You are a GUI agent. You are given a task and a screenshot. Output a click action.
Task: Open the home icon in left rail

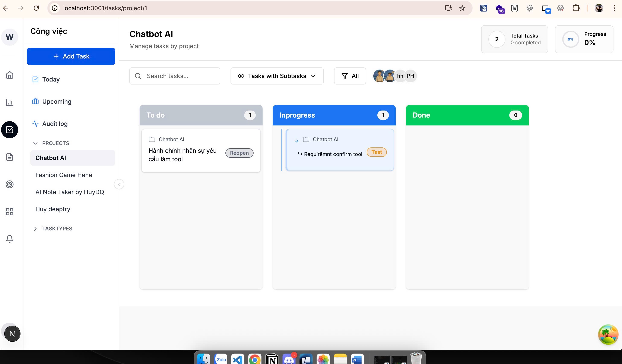[10, 75]
